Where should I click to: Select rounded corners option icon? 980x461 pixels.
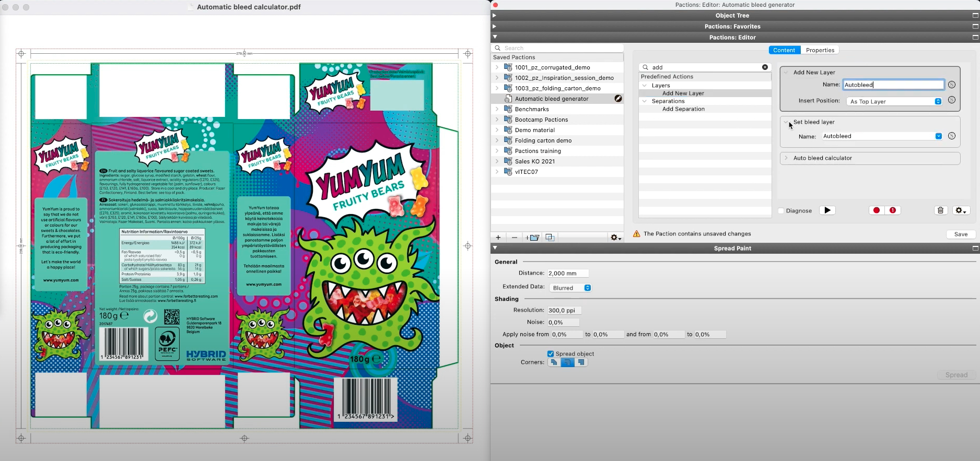point(568,362)
